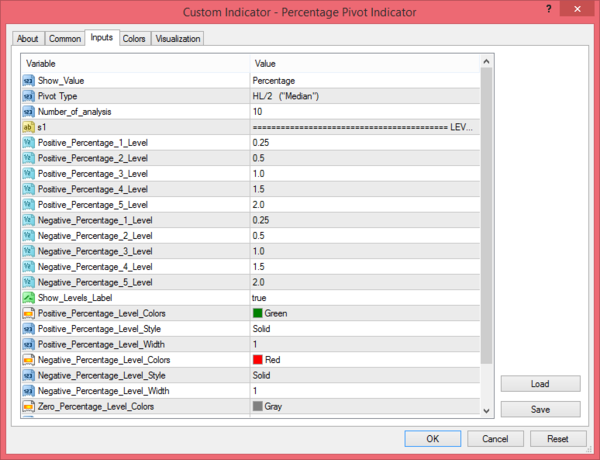Viewport: 600px width, 460px height.
Task: Click the Value column header
Action: point(365,64)
